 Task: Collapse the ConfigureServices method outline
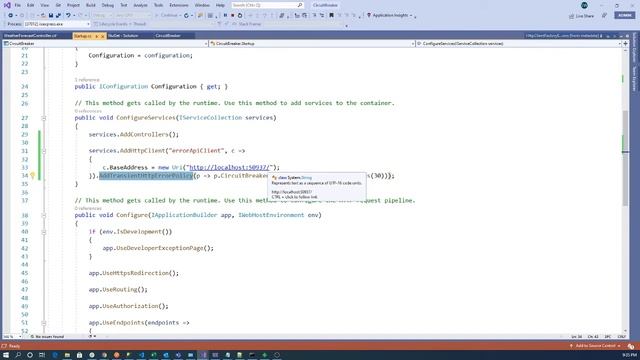(x=44, y=118)
